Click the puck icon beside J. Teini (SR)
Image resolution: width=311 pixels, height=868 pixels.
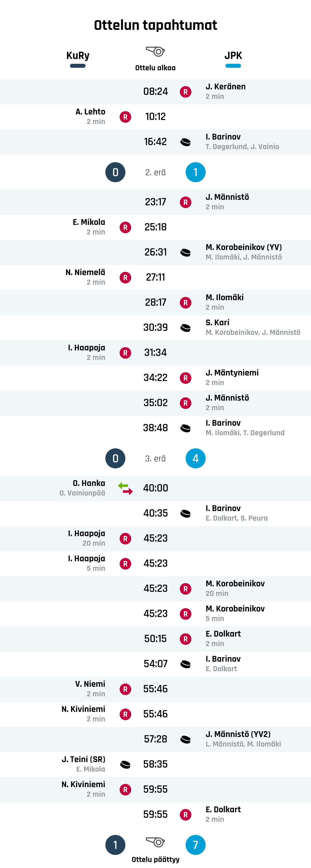click(x=125, y=764)
